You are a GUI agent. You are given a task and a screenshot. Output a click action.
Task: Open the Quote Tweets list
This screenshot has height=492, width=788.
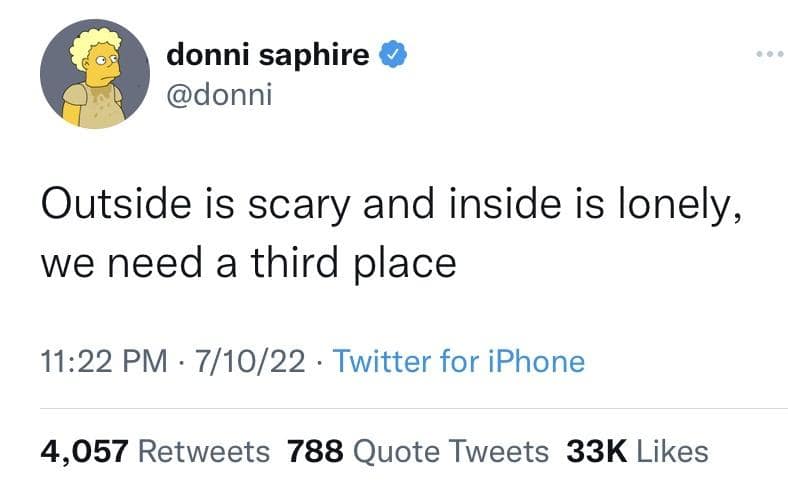click(452, 451)
